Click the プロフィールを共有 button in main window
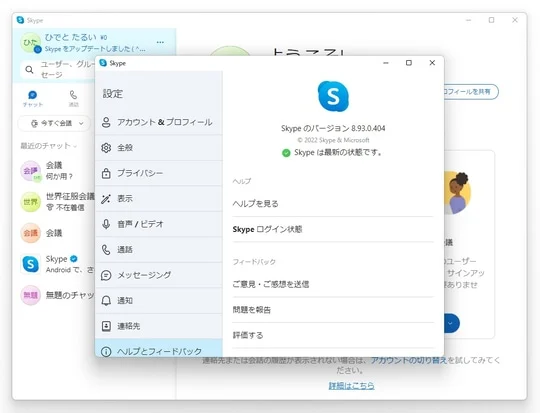 tap(471, 92)
